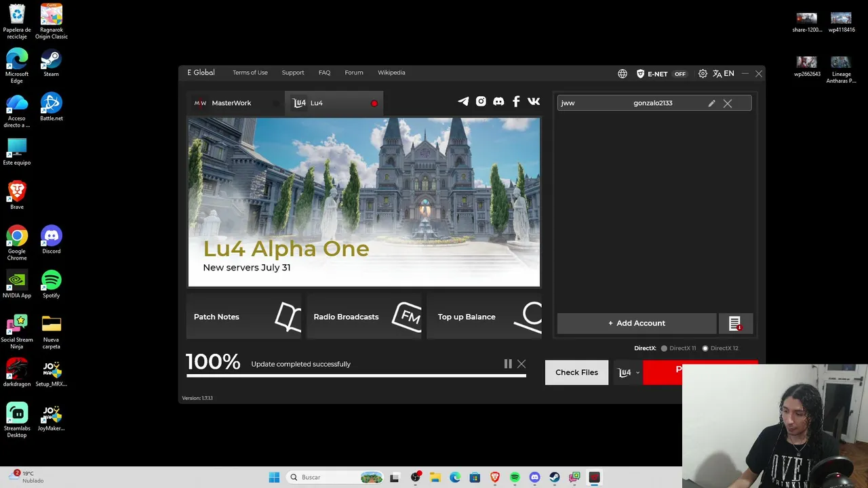The height and width of the screenshot is (488, 868).
Task: Toggle the E-NET OFF switch
Action: click(679, 74)
